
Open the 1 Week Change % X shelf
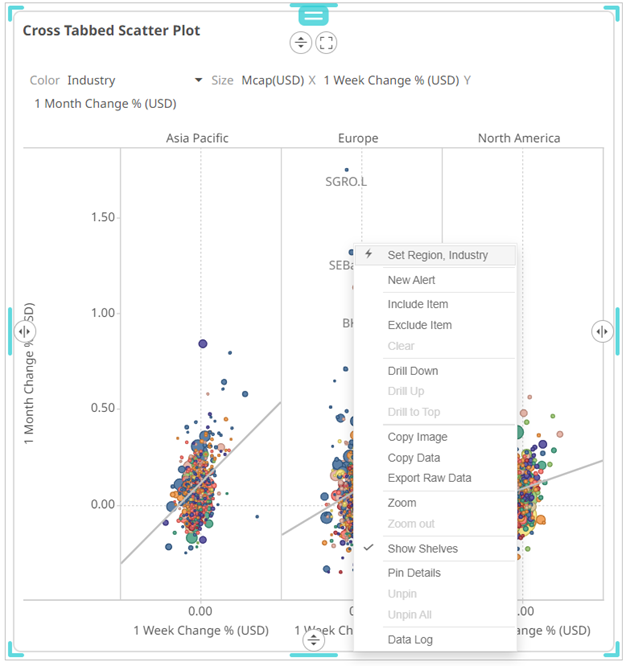pos(391,80)
